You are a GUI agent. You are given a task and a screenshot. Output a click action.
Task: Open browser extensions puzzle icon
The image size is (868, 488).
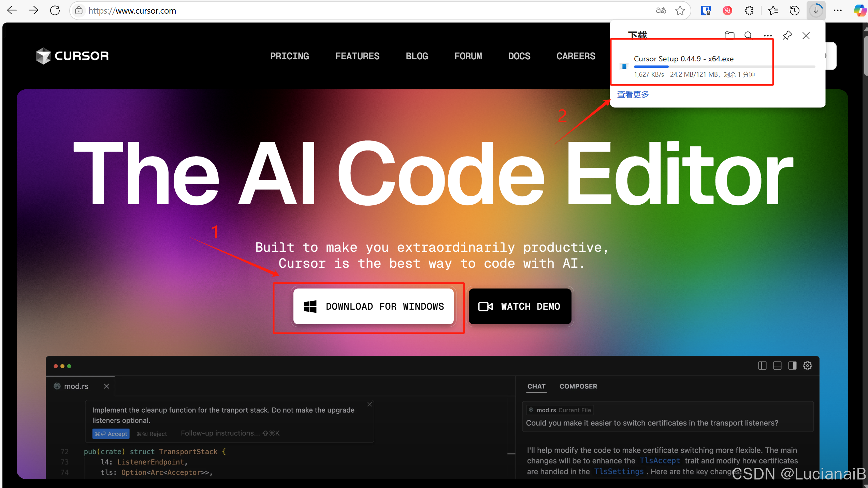click(749, 11)
